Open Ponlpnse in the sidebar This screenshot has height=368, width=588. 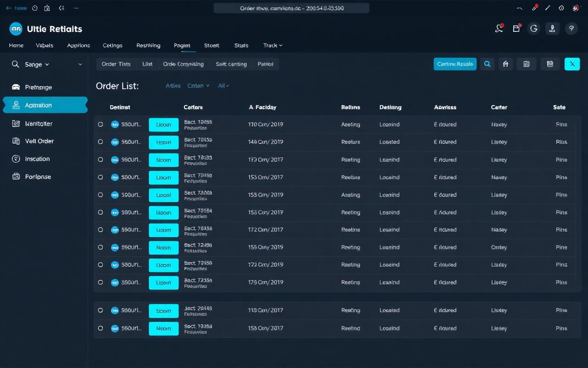pos(44,177)
